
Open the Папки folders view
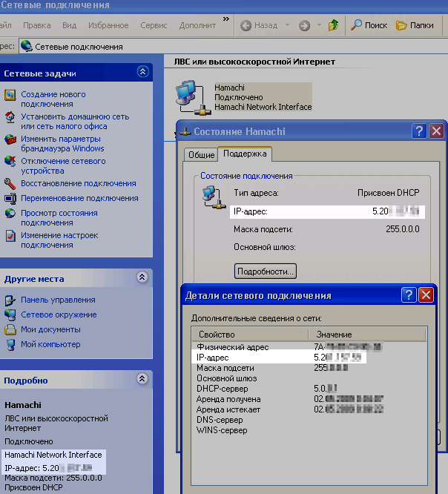tap(415, 25)
